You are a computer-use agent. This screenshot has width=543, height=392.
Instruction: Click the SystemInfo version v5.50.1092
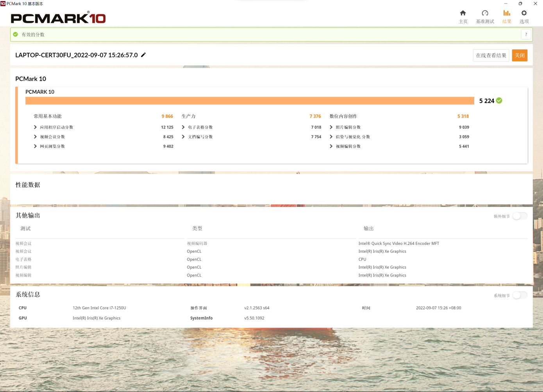(x=254, y=318)
